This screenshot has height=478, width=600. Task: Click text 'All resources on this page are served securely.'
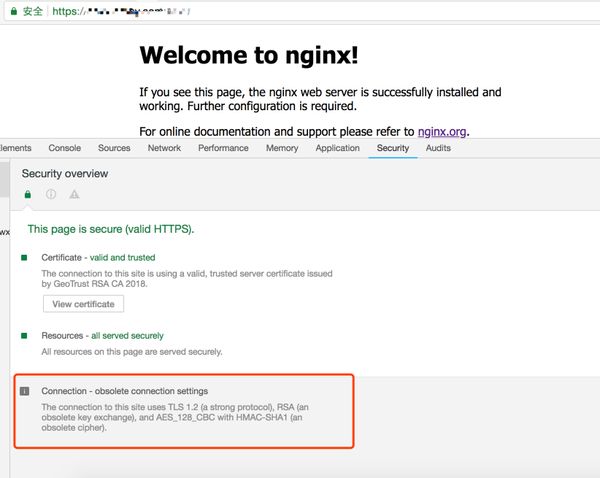pyautogui.click(x=132, y=352)
